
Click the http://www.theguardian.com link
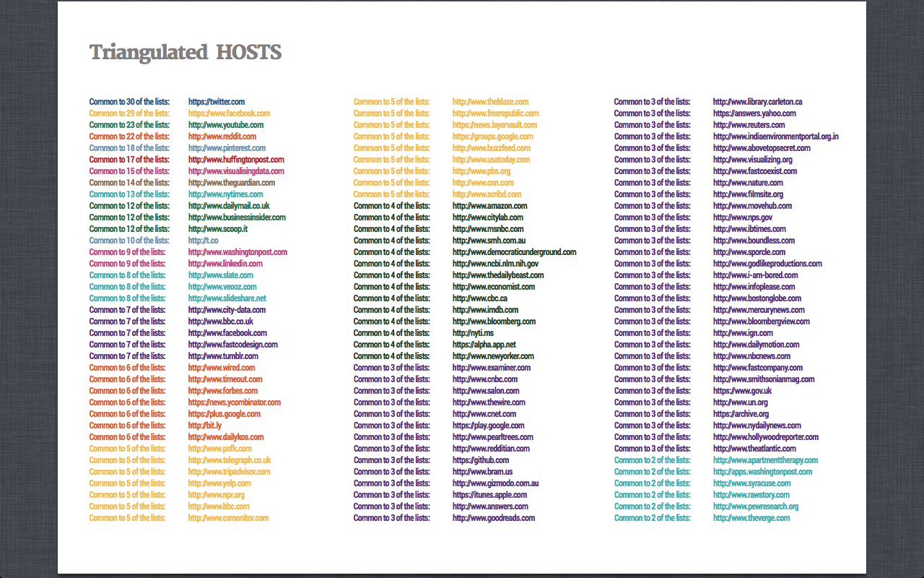point(232,183)
